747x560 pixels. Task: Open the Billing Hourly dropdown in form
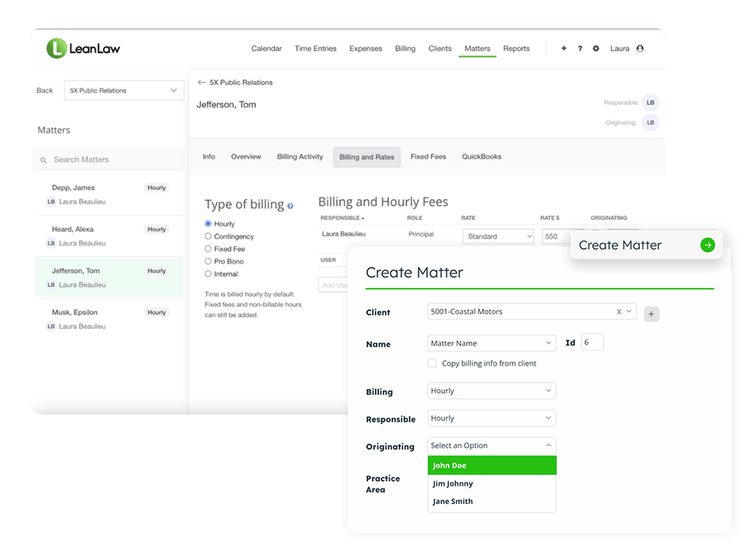[x=492, y=391]
